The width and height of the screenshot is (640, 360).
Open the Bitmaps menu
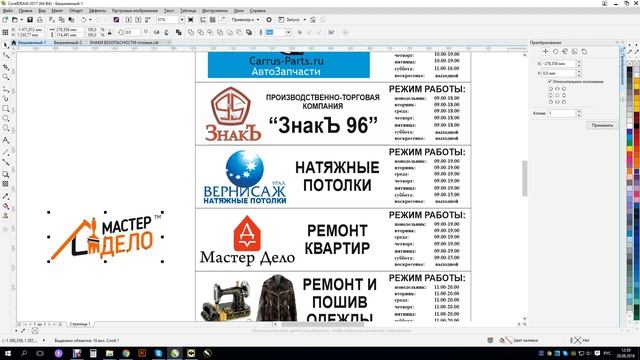135,11
